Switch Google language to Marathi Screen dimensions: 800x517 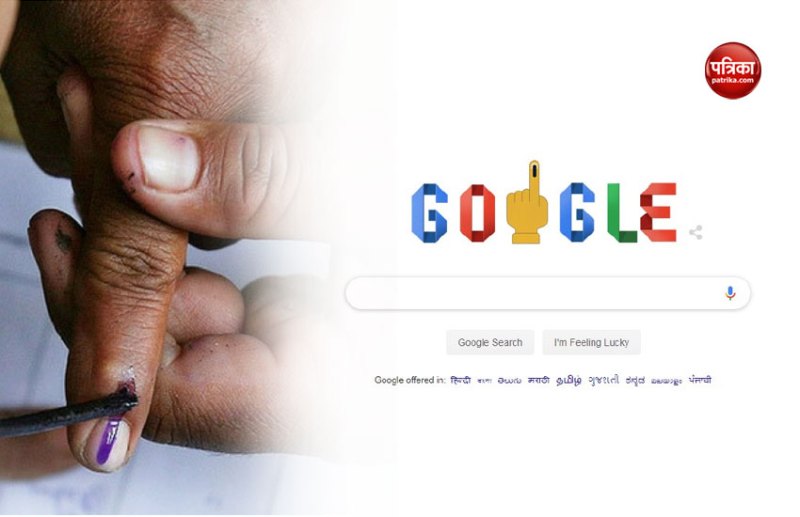pos(539,380)
